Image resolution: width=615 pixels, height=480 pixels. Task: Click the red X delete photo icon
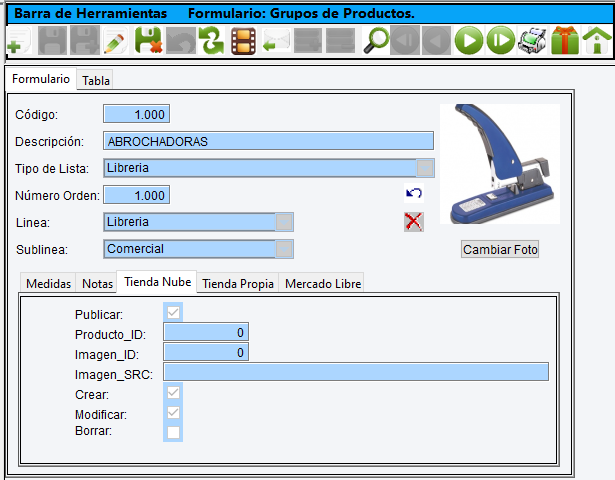click(x=414, y=222)
